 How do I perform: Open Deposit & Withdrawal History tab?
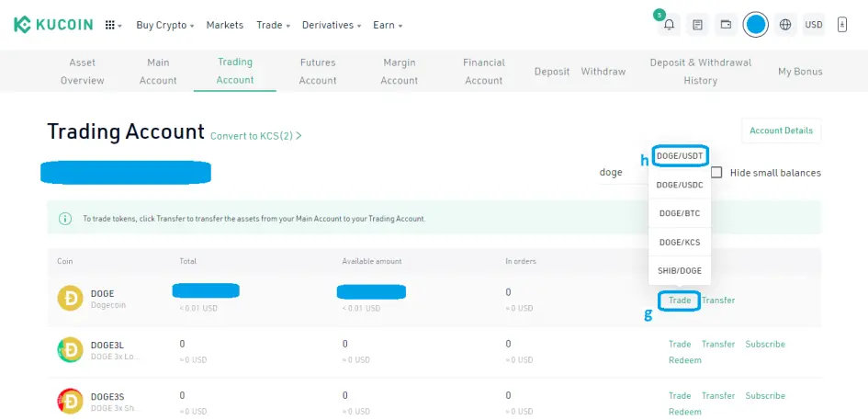pyautogui.click(x=701, y=71)
